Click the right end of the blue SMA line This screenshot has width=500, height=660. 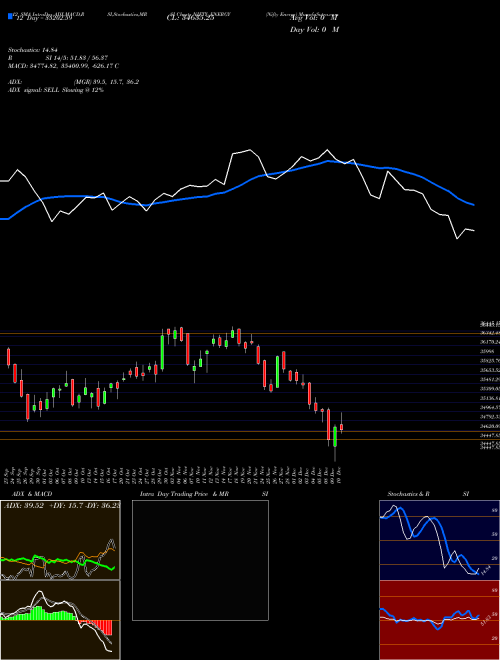coord(473,205)
